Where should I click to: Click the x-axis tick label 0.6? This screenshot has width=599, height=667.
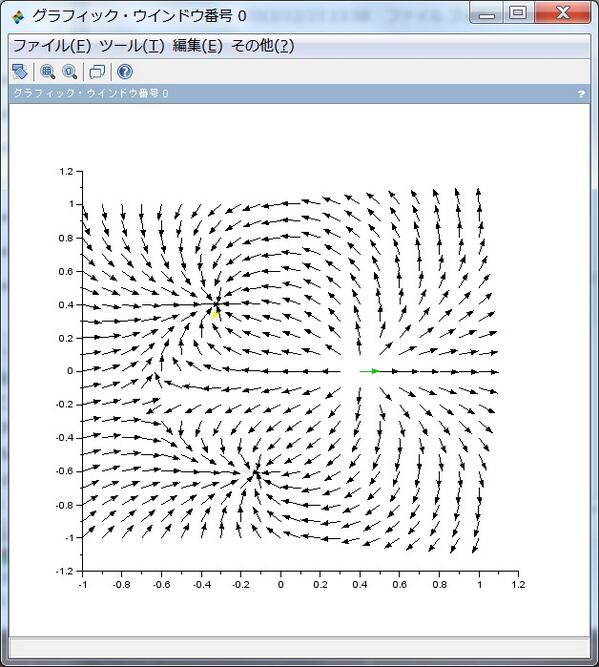[x=399, y=585]
